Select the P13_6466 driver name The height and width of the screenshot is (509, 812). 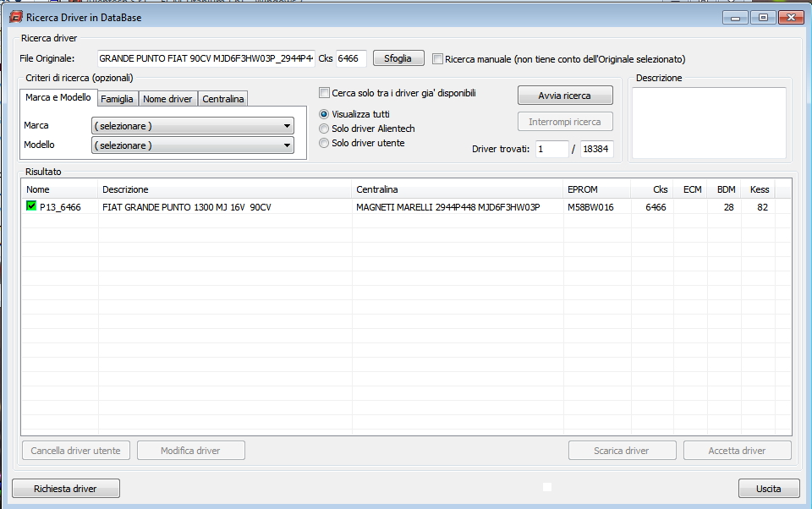(60, 207)
